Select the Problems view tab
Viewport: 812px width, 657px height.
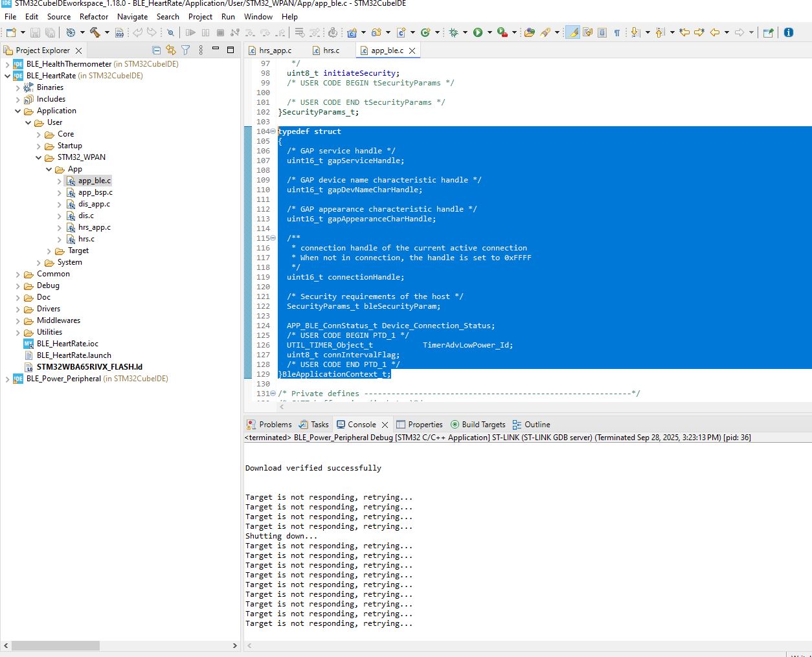[270, 425]
